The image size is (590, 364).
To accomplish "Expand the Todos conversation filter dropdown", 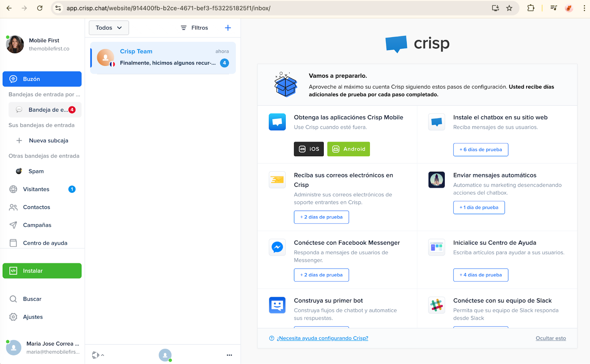I will [109, 28].
